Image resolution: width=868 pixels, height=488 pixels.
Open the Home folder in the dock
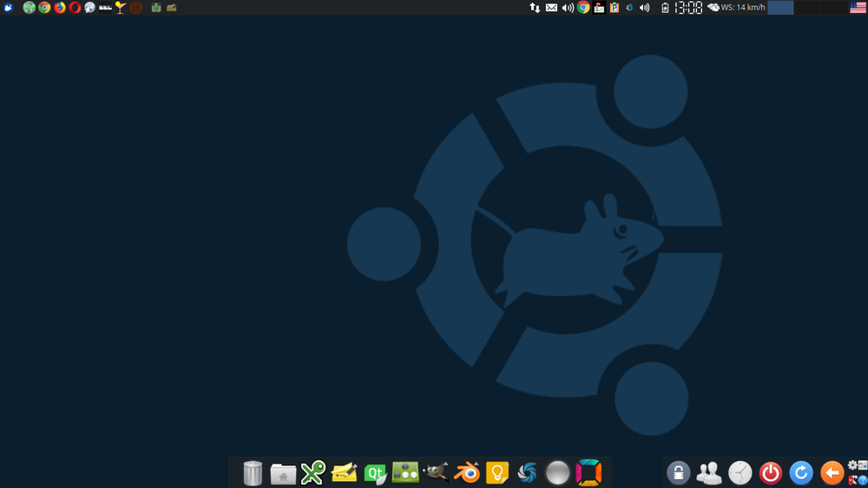[283, 474]
